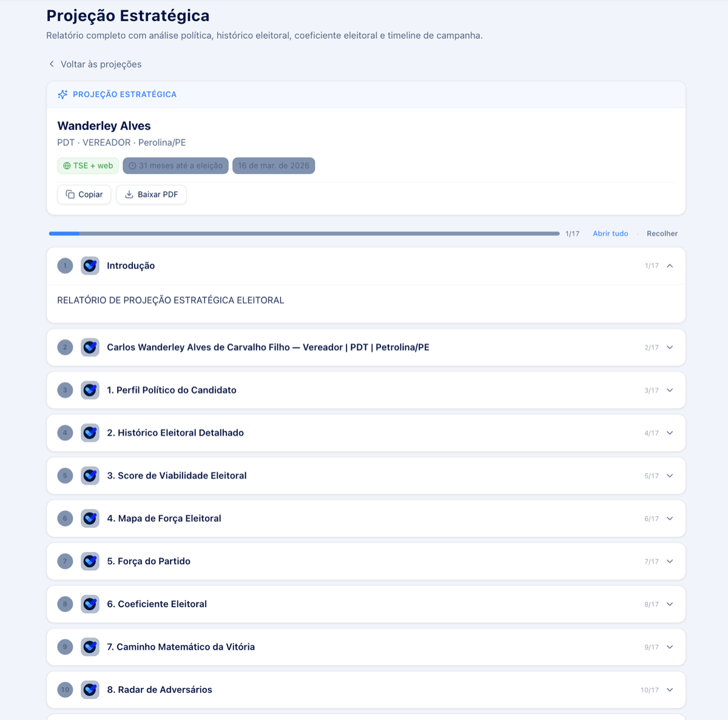Toggle the 16 de mar. de 2026 date badge
The width and height of the screenshot is (728, 720).
(x=274, y=165)
